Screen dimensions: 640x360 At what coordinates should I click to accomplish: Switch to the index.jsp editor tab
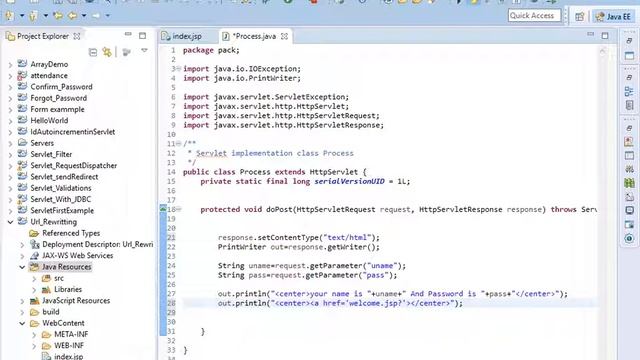(x=187, y=36)
